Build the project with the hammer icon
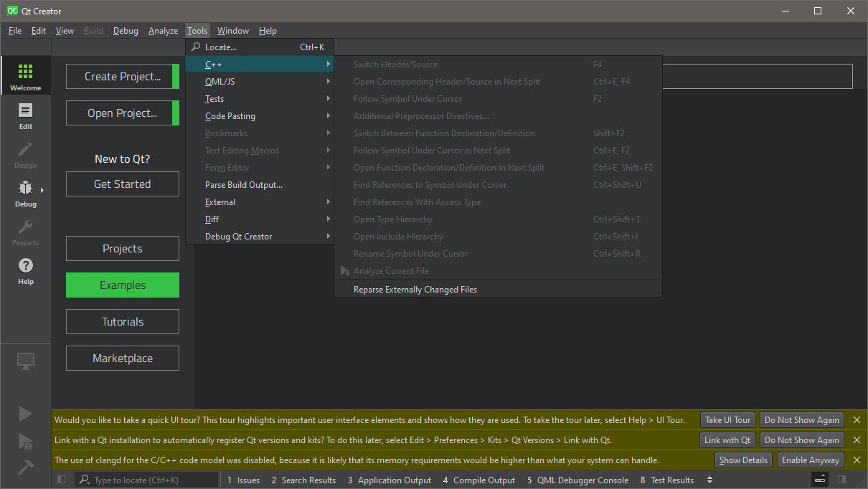 coord(26,467)
